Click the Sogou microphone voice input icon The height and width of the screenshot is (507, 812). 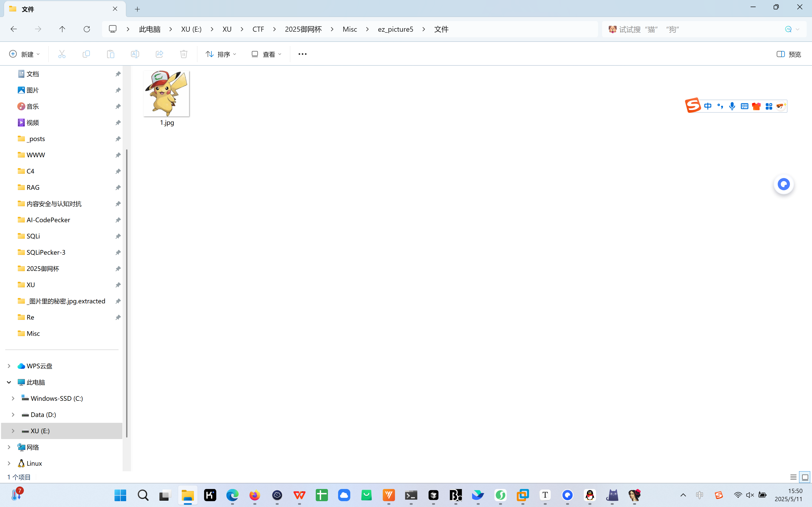pos(732,106)
